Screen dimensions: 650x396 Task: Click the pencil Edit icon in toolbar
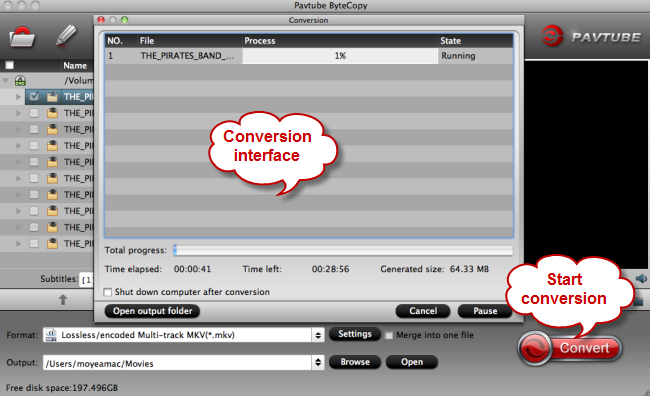(66, 36)
